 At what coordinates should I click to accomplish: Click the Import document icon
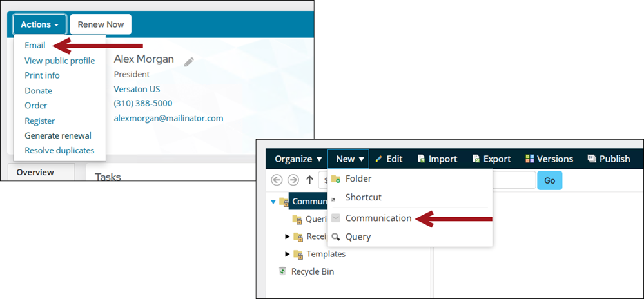[421, 159]
